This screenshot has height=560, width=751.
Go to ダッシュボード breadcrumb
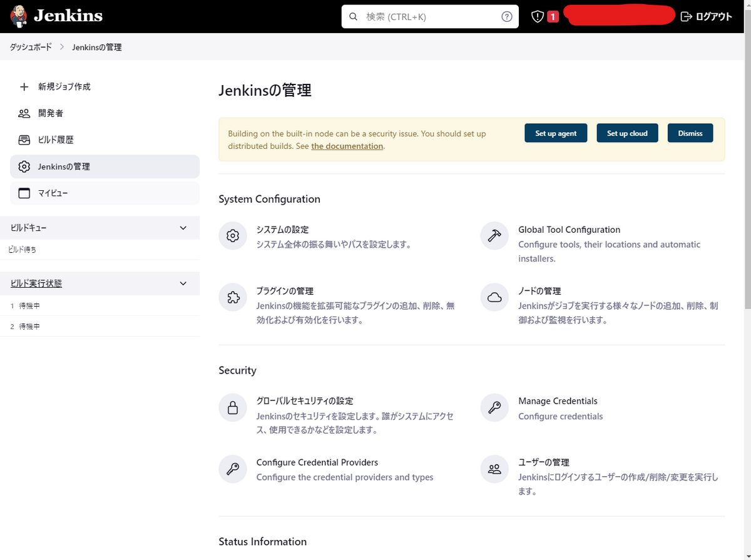(31, 47)
